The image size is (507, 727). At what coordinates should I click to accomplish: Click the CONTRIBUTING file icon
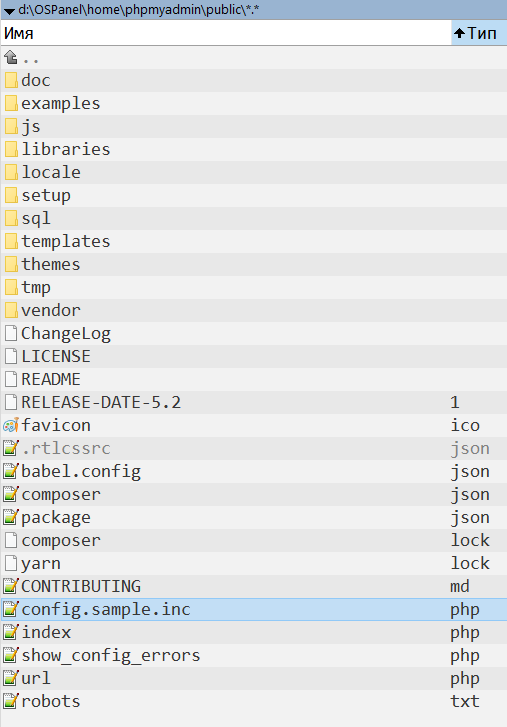[11, 586]
